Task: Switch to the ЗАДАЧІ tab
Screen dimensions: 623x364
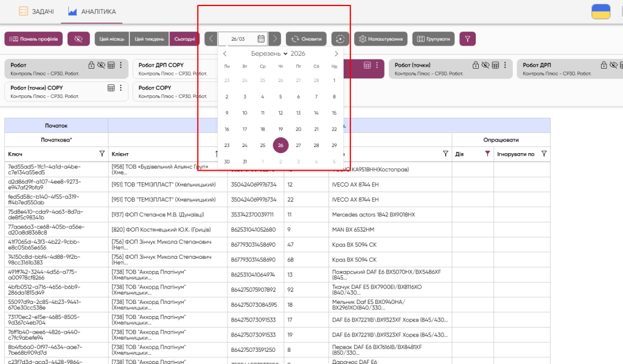Action: (x=37, y=12)
